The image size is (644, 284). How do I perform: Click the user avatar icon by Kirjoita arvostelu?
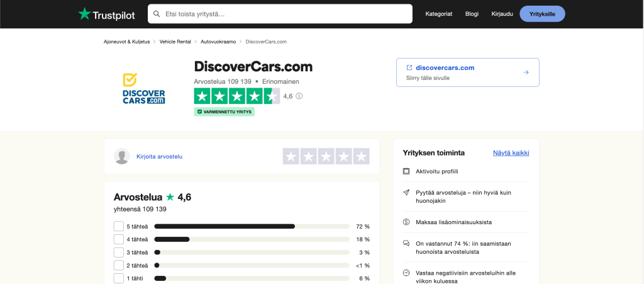click(x=122, y=156)
